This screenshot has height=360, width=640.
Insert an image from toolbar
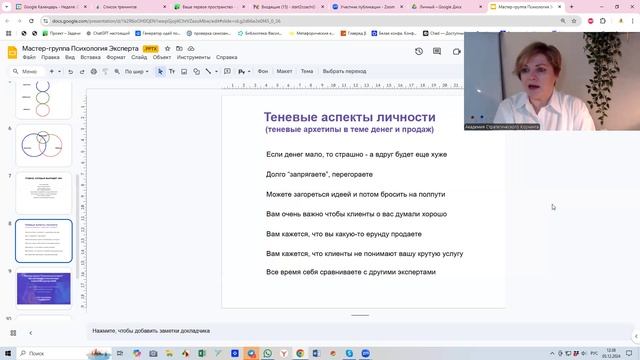184,71
